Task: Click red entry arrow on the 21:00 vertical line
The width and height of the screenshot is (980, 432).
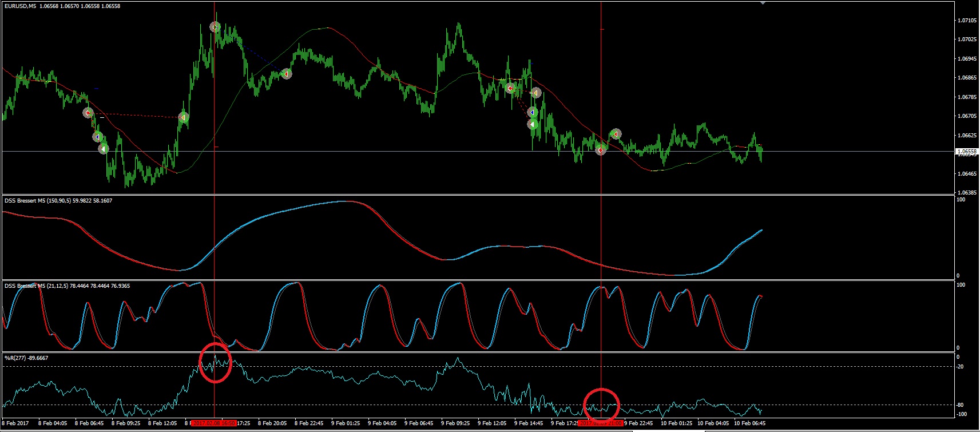Action: [601, 150]
